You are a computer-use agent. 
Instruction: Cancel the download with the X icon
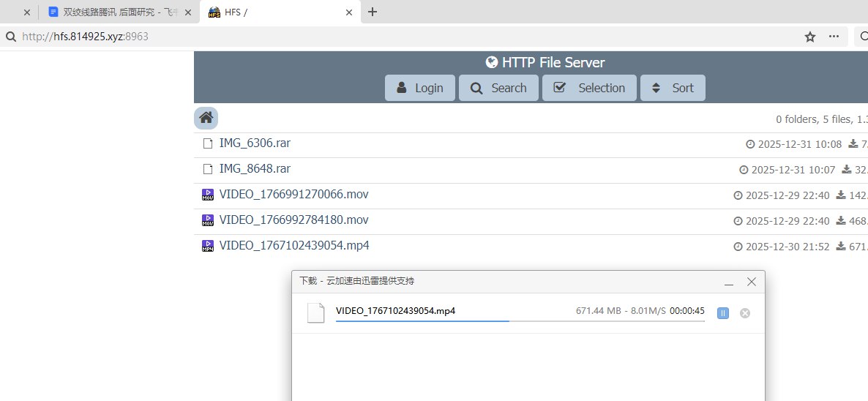click(745, 313)
